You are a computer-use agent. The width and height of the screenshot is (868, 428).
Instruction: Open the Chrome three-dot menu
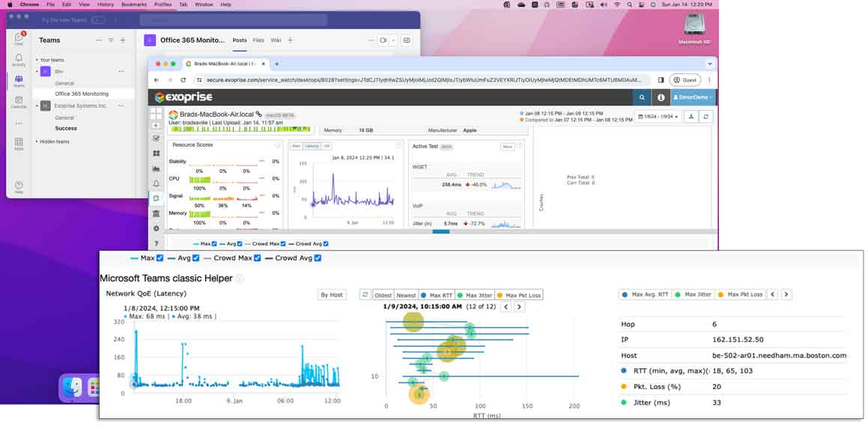(x=709, y=80)
